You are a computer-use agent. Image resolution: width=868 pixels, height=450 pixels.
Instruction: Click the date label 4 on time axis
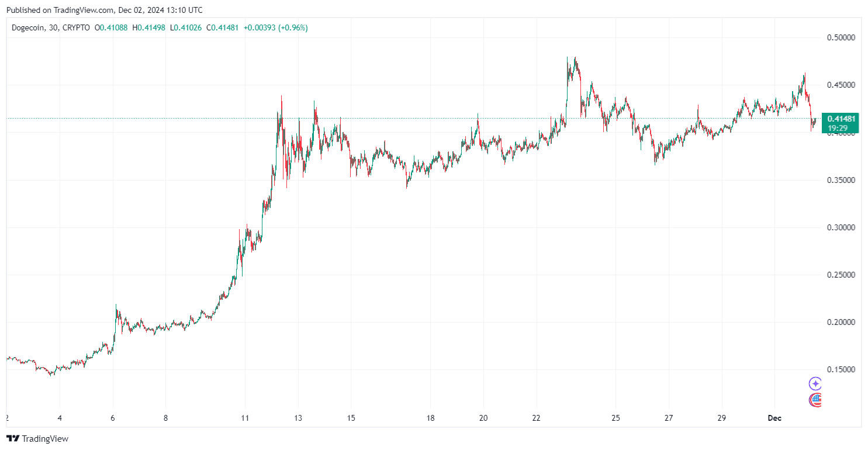pyautogui.click(x=60, y=418)
